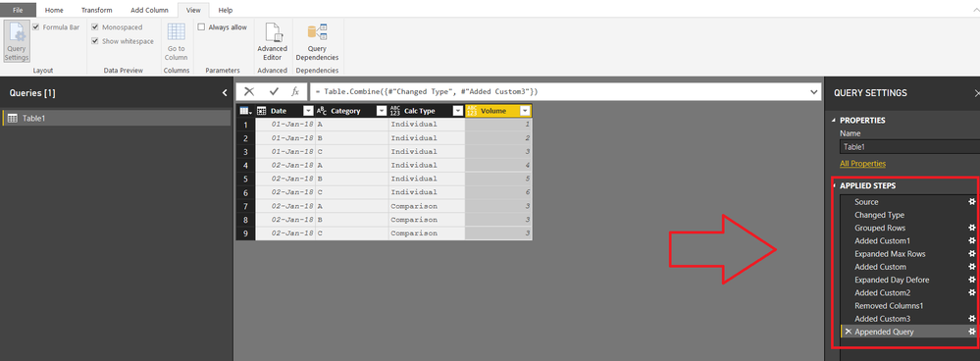
Task: Toggle the Formula Bar checkbox
Action: tap(35, 26)
